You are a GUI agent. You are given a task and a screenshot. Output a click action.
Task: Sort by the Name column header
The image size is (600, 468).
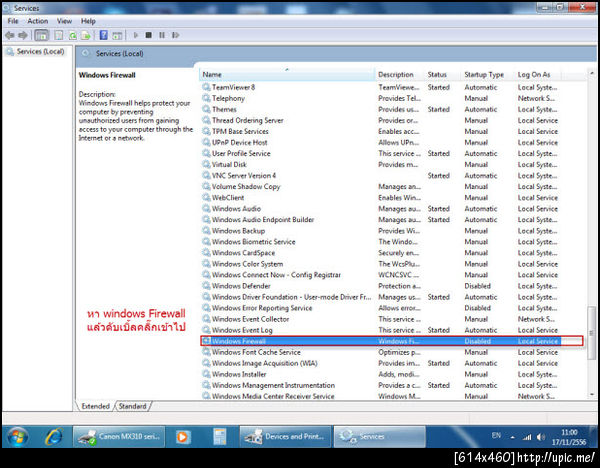point(287,75)
